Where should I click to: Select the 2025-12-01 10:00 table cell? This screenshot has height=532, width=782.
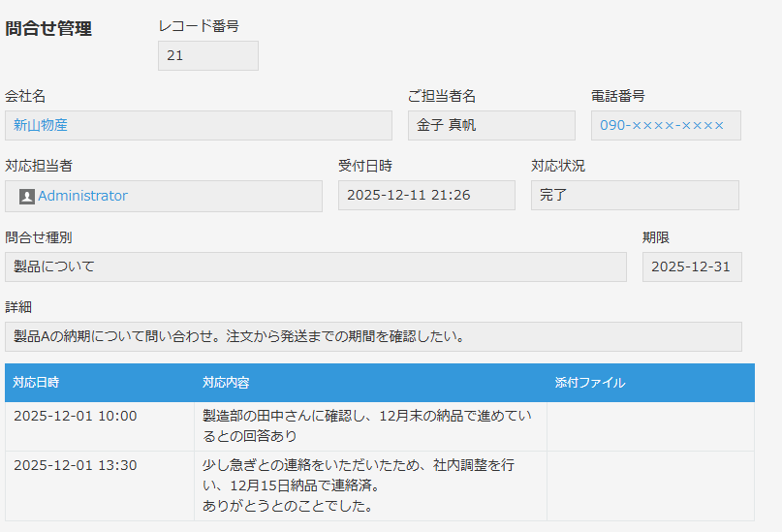click(x=76, y=417)
